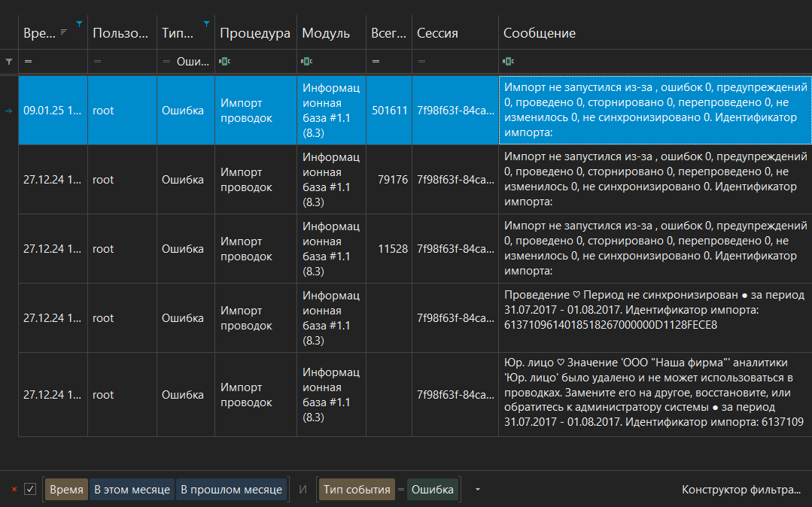Open Конструктор фильтра
The image size is (812, 507).
pyautogui.click(x=741, y=490)
